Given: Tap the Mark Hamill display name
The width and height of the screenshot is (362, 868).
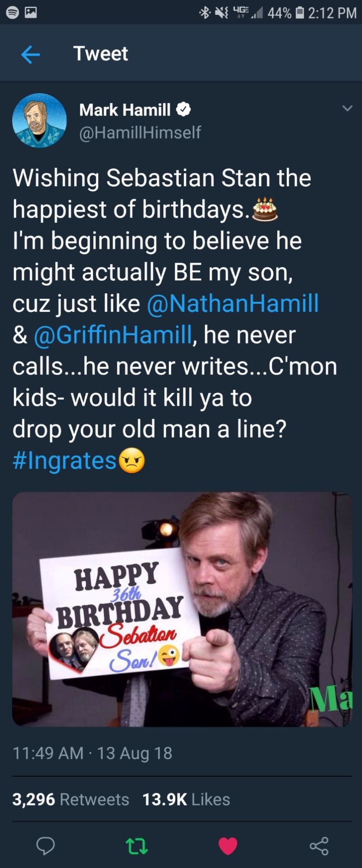Looking at the screenshot, I should (x=125, y=109).
